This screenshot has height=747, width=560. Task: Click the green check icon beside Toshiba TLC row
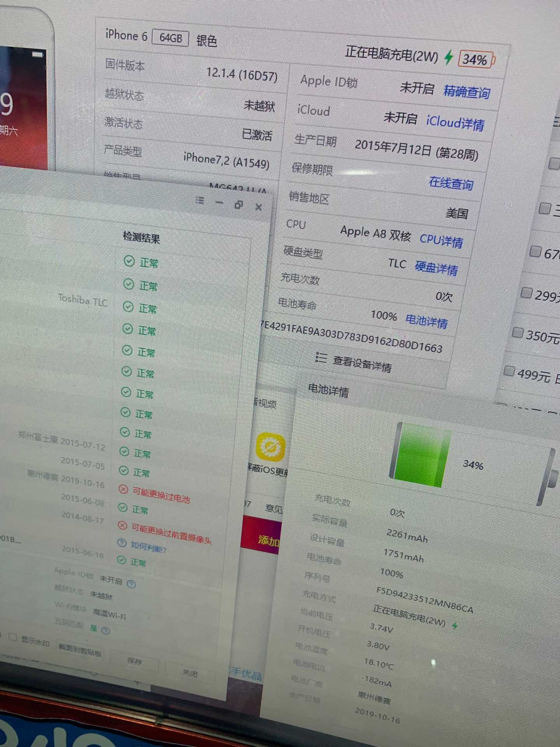tap(128, 307)
